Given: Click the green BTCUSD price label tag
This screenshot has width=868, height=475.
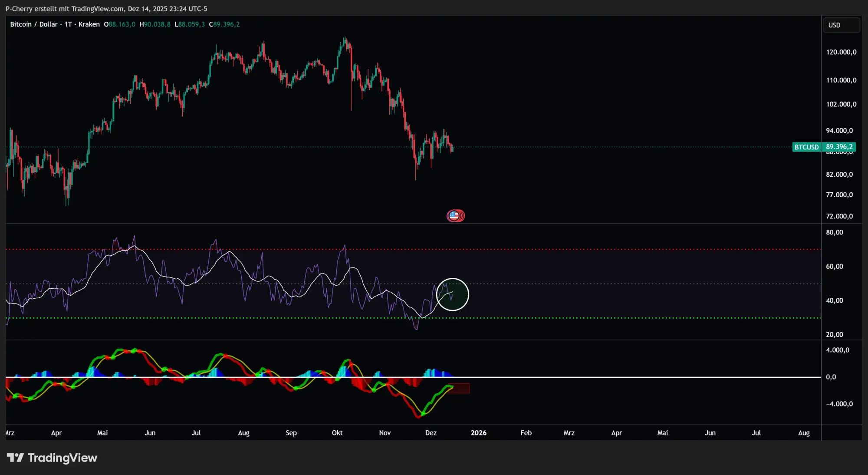Looking at the screenshot, I should tap(806, 147).
